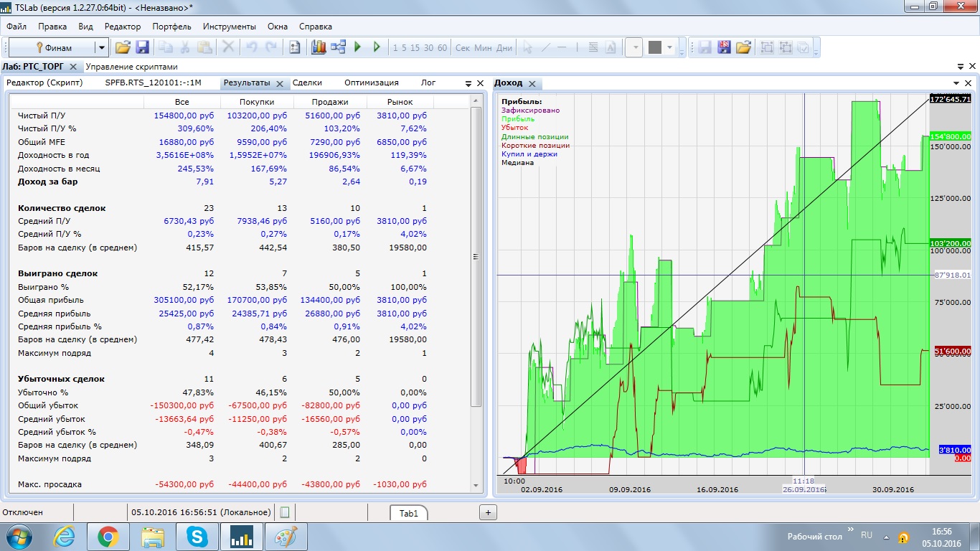Close the Результаты tab
This screenshot has height=551, width=980.
point(280,83)
